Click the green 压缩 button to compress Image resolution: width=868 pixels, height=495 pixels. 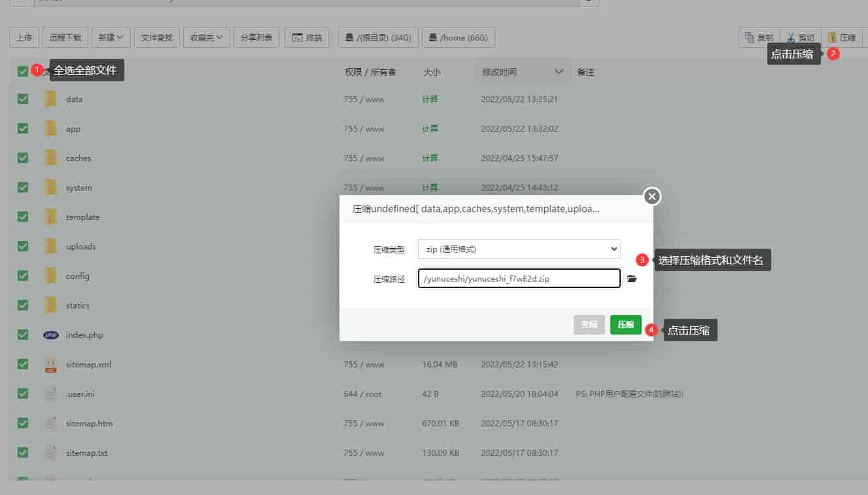[625, 324]
